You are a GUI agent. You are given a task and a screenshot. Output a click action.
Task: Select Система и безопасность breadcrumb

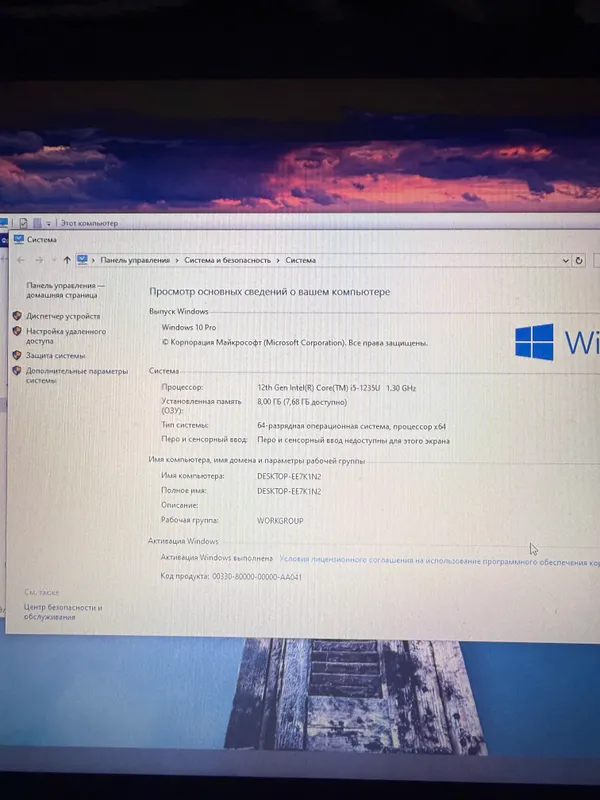[x=228, y=260]
